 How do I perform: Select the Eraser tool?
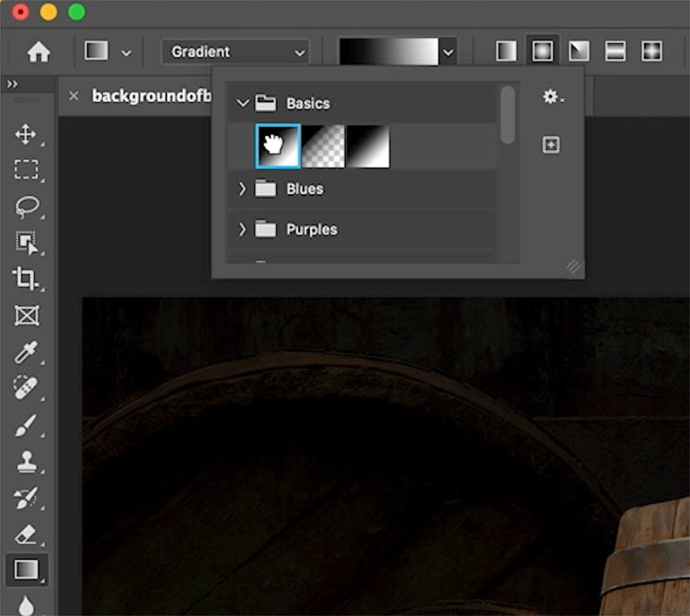[x=26, y=535]
